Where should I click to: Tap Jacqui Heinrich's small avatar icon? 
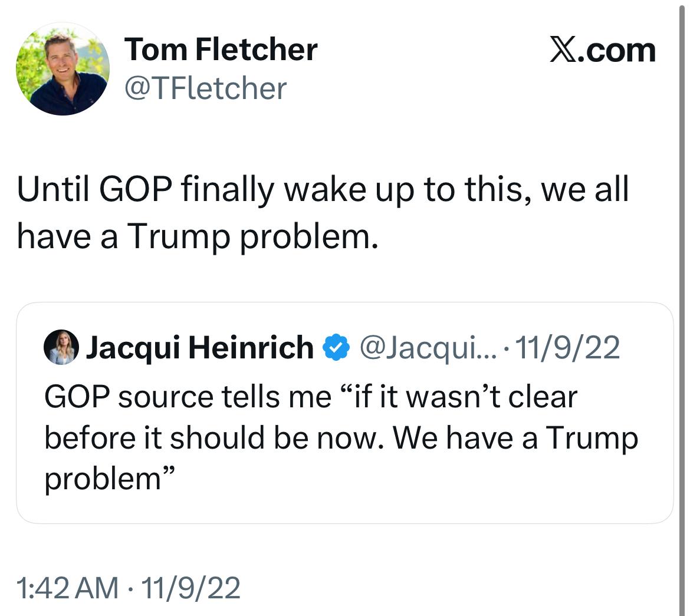60,348
